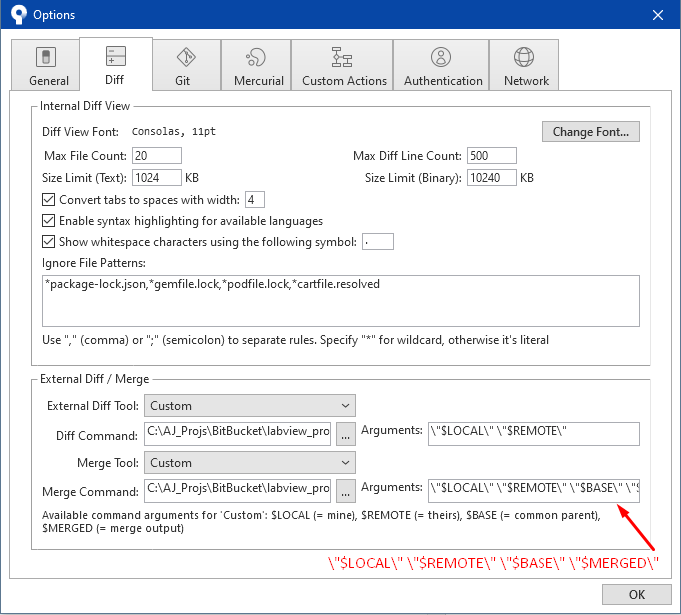Screen dimensions: 681x615
Task: Click the Sourcetree logo in title bar
Action: [16, 15]
